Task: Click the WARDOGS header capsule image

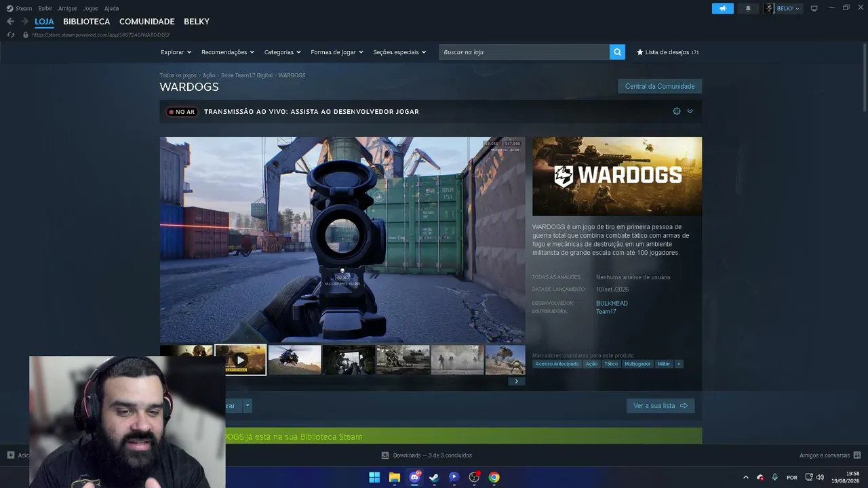Action: 617,176
